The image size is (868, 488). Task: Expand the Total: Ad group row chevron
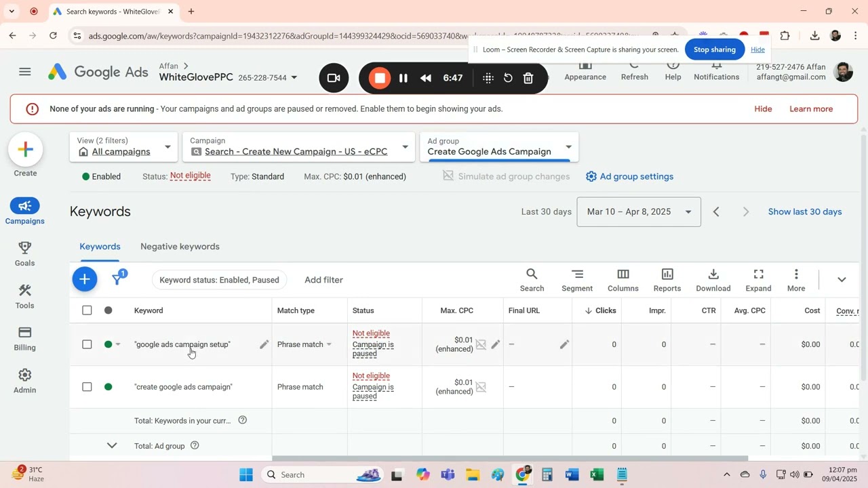(x=112, y=445)
